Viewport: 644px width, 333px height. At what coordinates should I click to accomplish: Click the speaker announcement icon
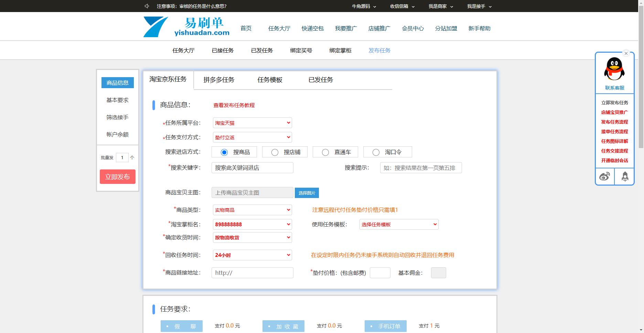(x=147, y=6)
